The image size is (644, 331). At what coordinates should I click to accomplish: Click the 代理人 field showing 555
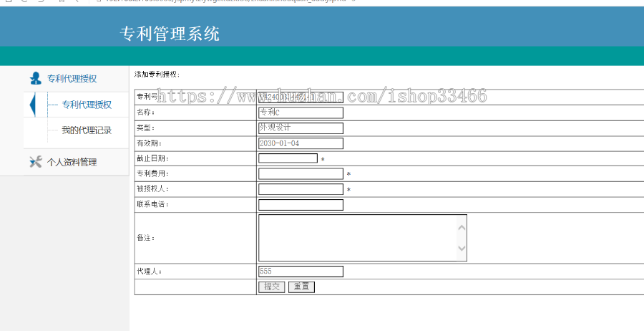(x=301, y=272)
